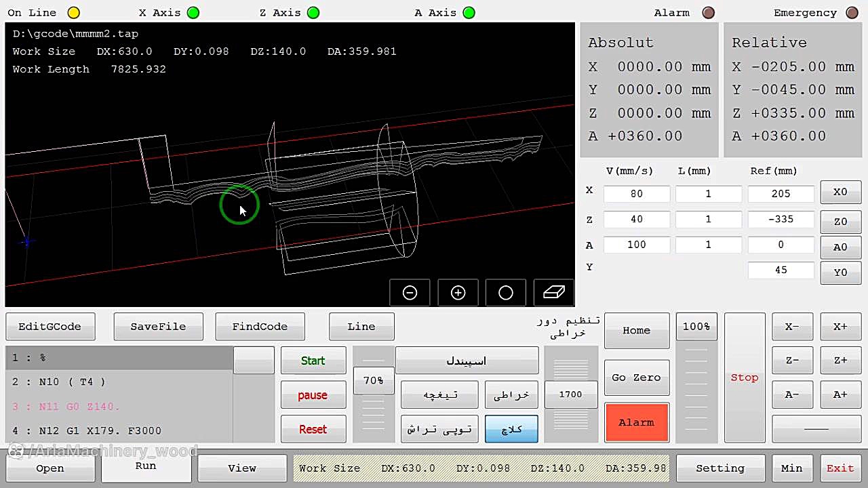Click the Z velocity field showing 40

pos(637,220)
